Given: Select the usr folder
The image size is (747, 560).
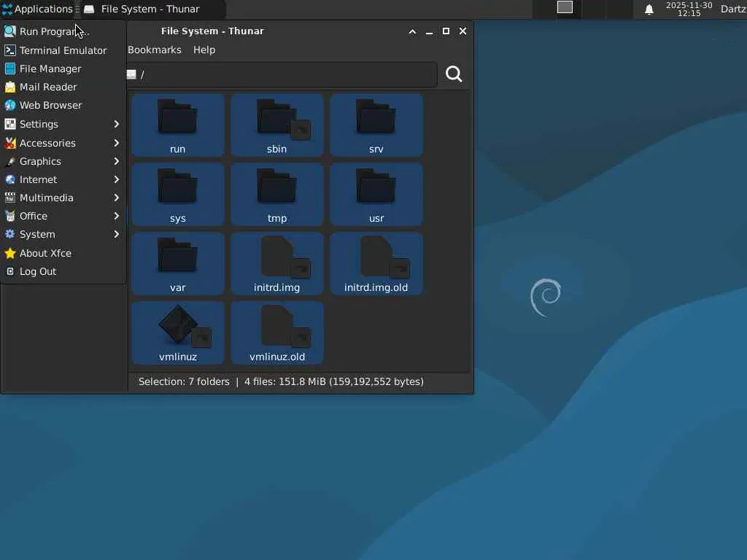Looking at the screenshot, I should 376,192.
